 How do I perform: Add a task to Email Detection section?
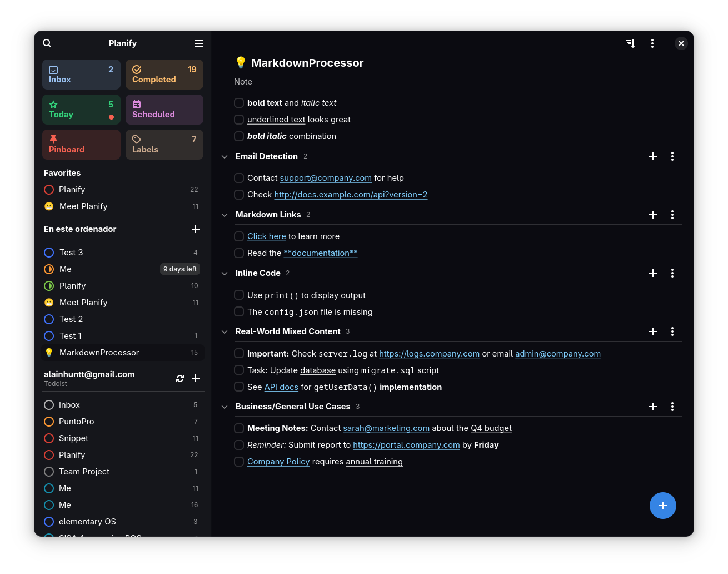(x=652, y=156)
